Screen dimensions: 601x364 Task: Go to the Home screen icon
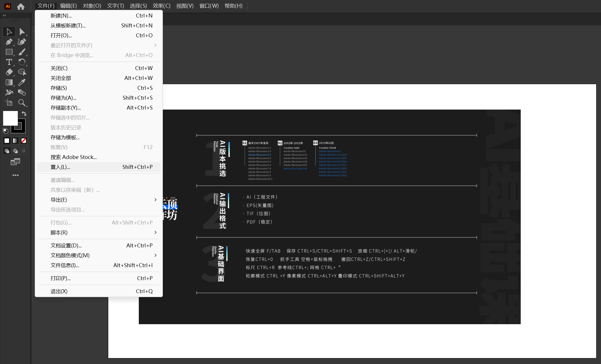pos(21,6)
